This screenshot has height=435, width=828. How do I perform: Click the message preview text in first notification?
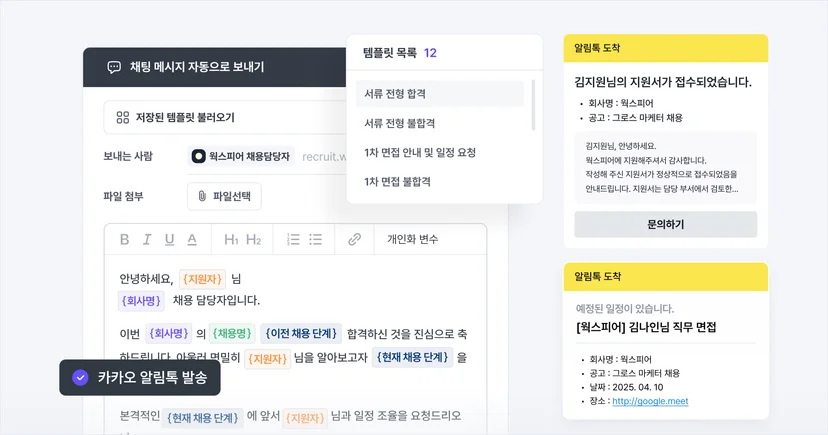point(662,167)
